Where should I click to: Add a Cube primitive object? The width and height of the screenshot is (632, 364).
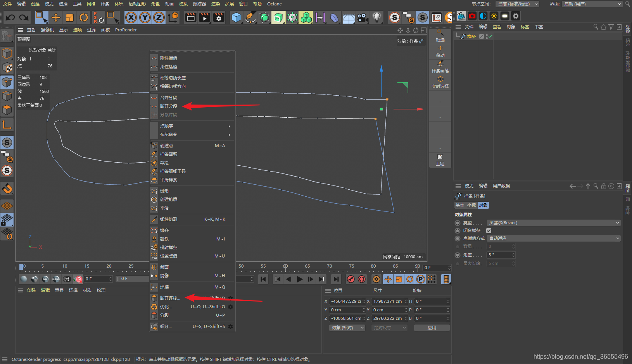click(237, 17)
